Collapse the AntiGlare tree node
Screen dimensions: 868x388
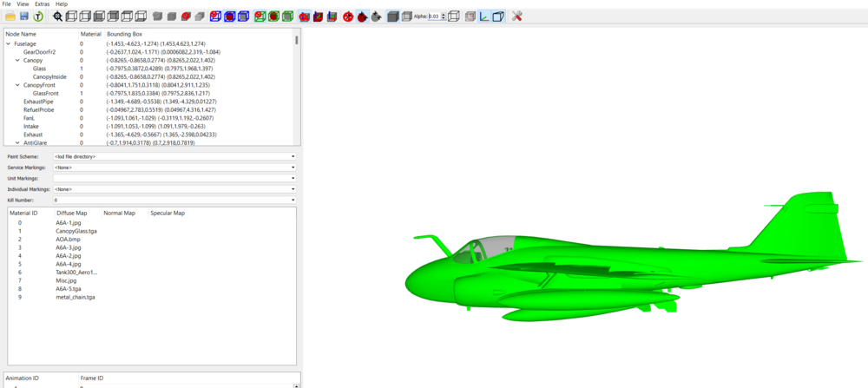(17, 143)
